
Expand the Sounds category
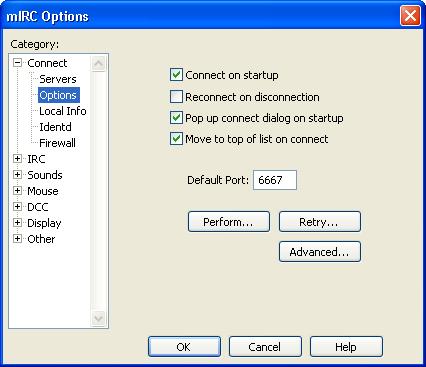[17, 175]
